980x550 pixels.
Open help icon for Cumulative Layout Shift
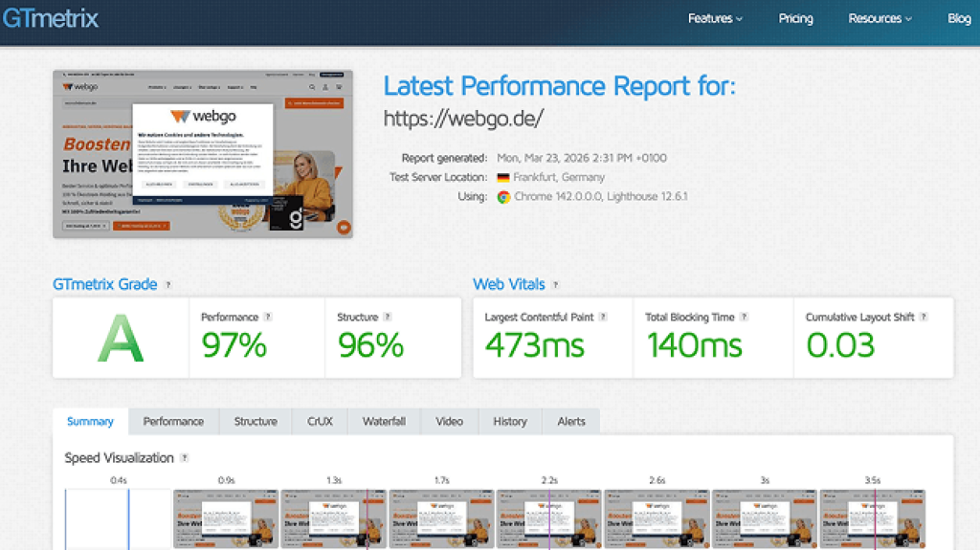pos(924,317)
